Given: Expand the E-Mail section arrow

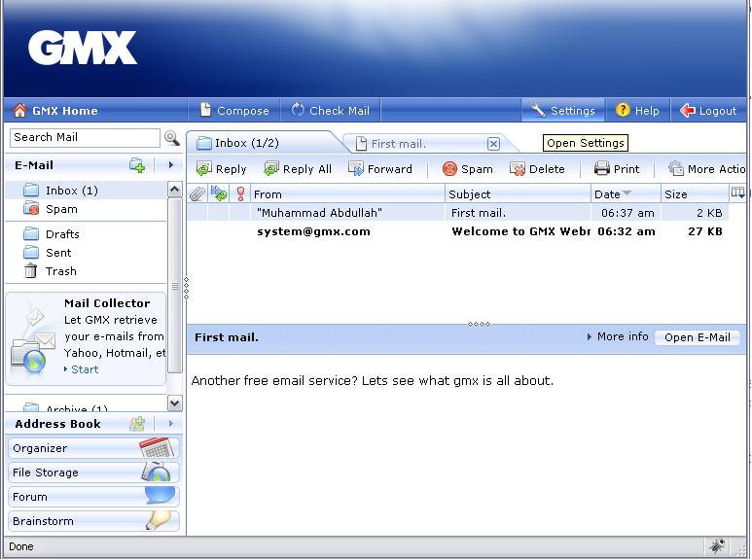Looking at the screenshot, I should click(x=171, y=165).
